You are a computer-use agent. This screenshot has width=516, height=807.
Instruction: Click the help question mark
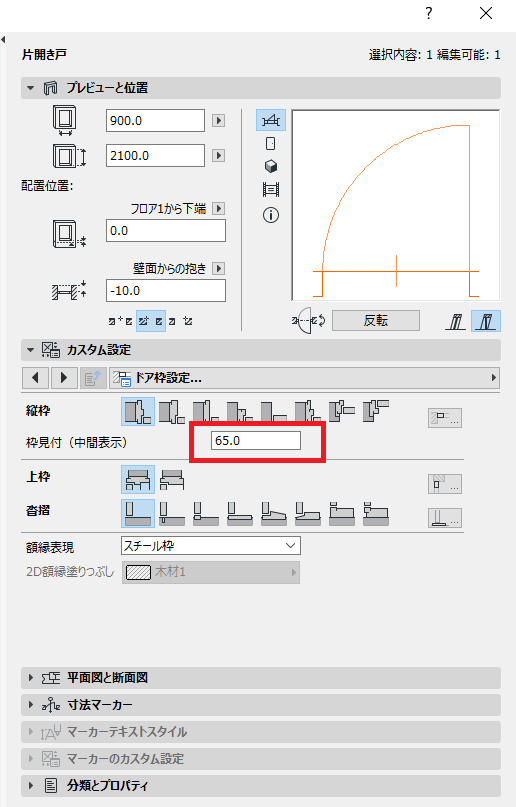pos(429,13)
